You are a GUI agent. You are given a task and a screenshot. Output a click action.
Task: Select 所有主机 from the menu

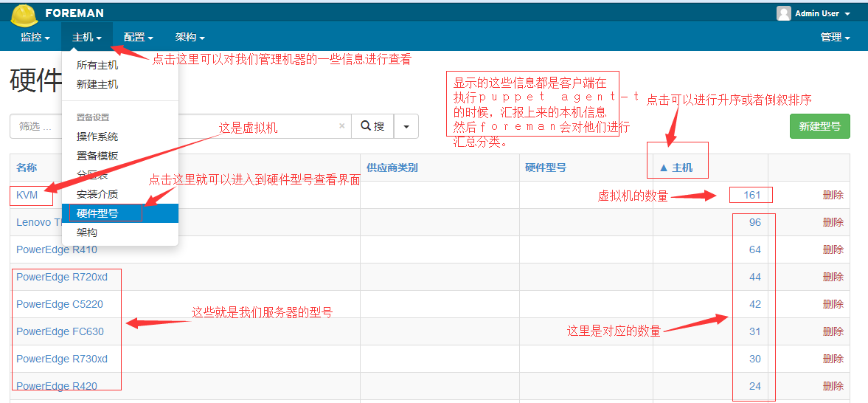point(97,65)
